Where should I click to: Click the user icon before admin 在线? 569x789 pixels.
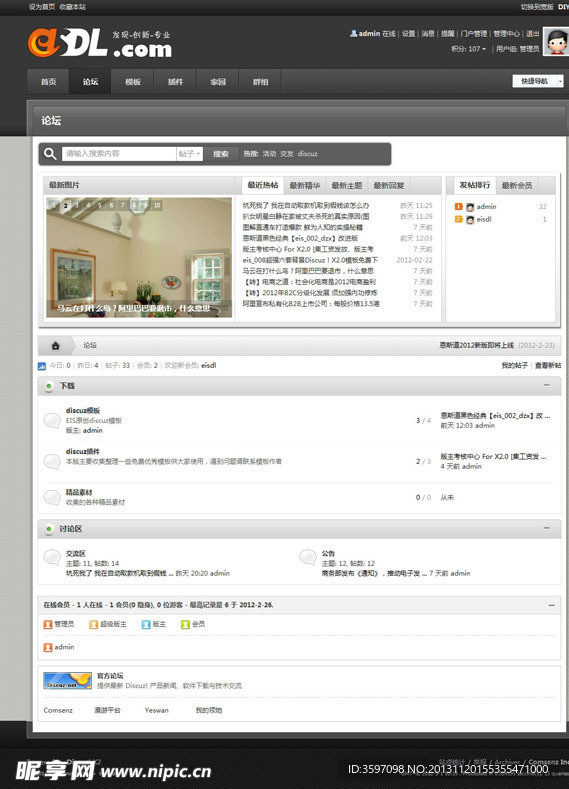tap(354, 33)
